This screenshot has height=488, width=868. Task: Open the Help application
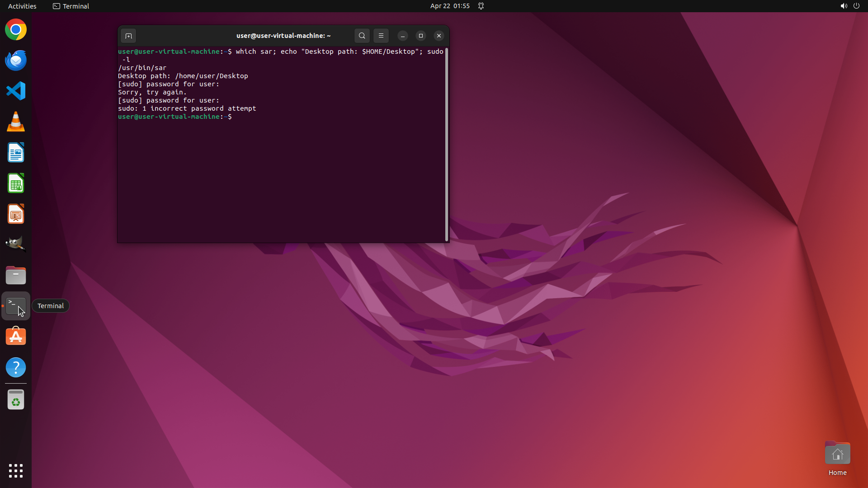coord(16,367)
